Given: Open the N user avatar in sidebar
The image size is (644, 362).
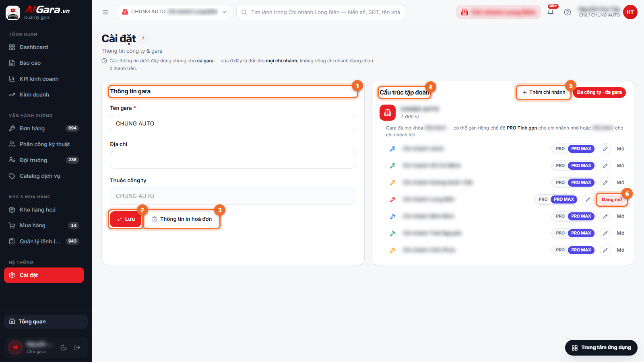Looking at the screenshot, I should 15,348.
